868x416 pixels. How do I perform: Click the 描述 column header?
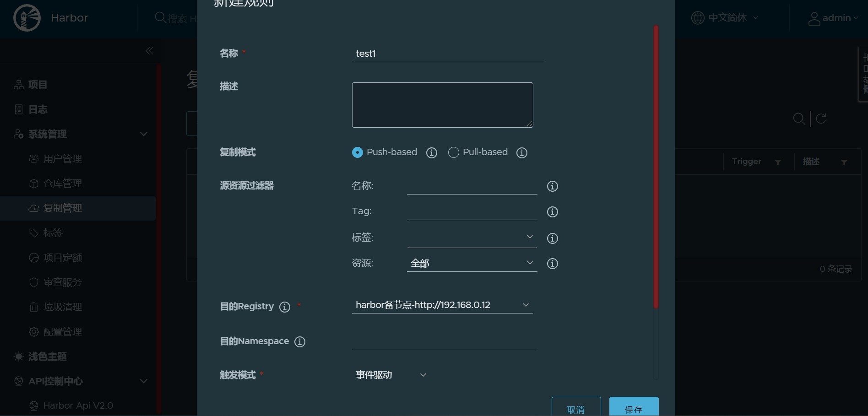pyautogui.click(x=811, y=162)
